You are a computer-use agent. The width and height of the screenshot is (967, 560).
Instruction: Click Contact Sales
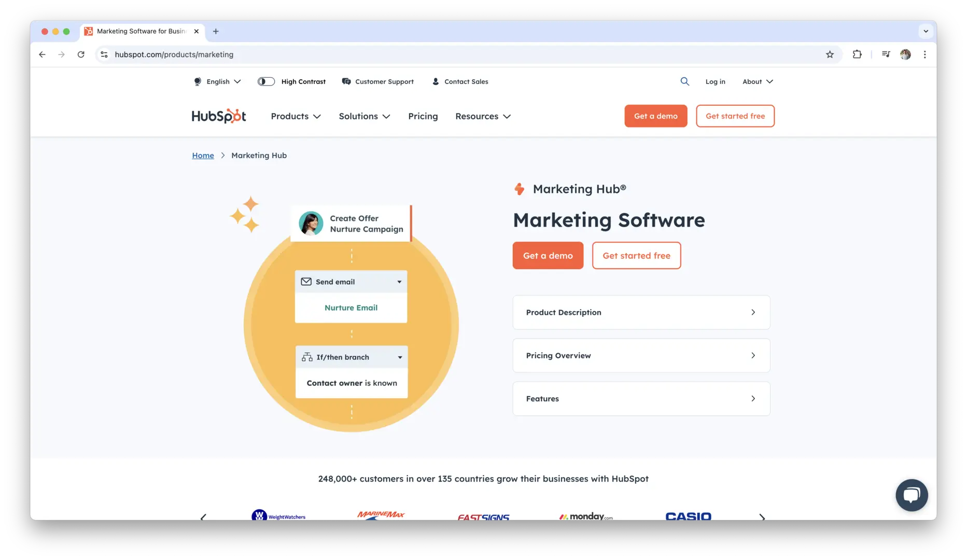point(460,81)
